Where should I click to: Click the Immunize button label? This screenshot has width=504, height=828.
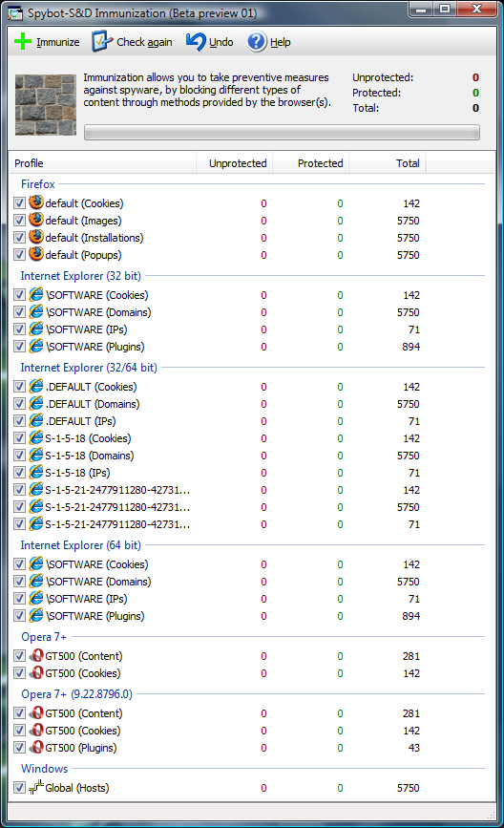pyautogui.click(x=58, y=42)
